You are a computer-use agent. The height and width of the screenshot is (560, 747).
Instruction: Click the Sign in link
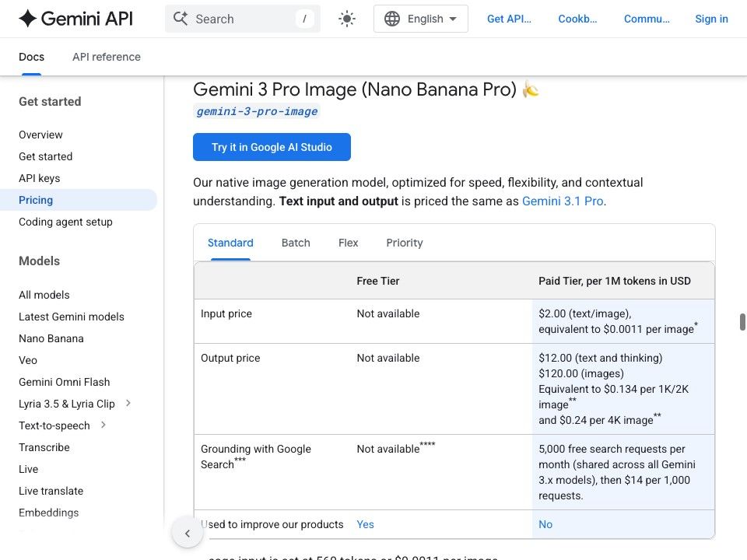(711, 19)
